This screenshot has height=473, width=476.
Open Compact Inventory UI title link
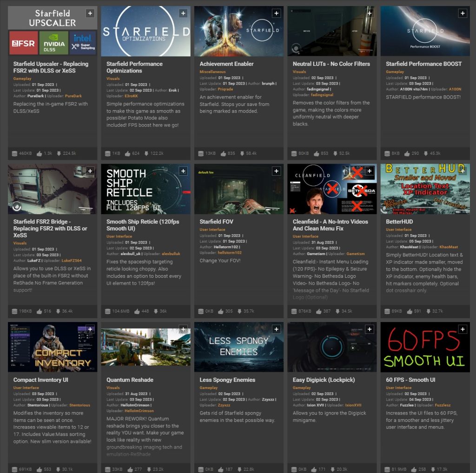point(41,380)
